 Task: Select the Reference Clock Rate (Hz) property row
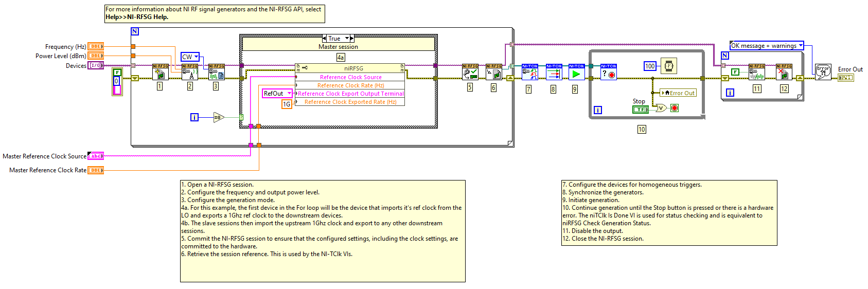pyautogui.click(x=350, y=85)
